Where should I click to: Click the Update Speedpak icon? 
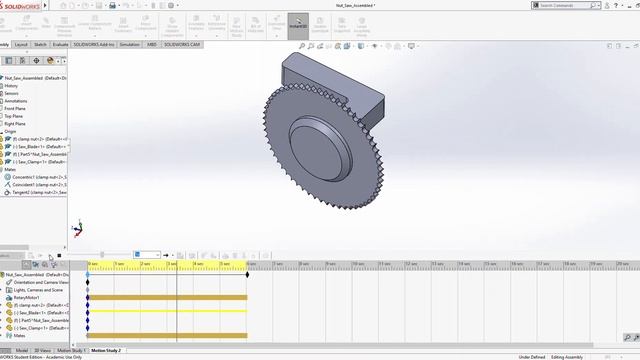tap(320, 25)
